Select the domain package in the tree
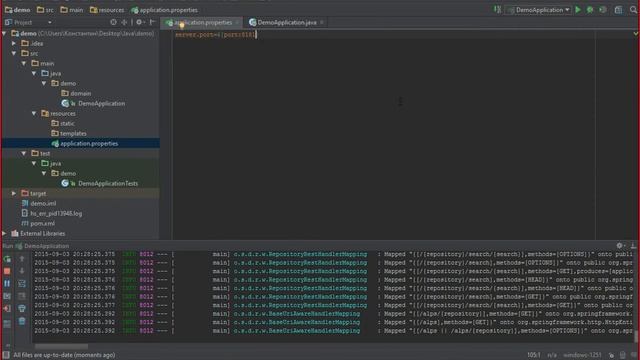 (x=76, y=93)
